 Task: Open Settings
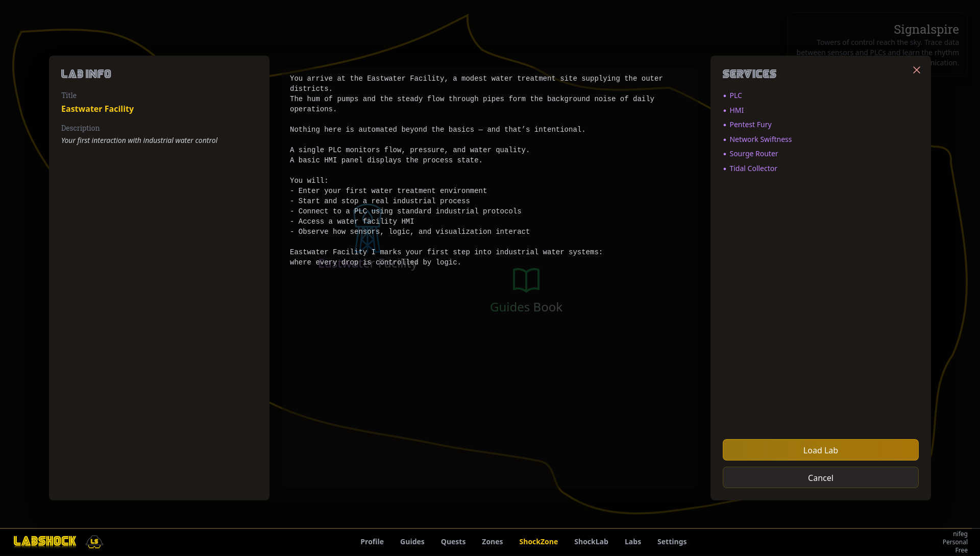click(x=672, y=541)
